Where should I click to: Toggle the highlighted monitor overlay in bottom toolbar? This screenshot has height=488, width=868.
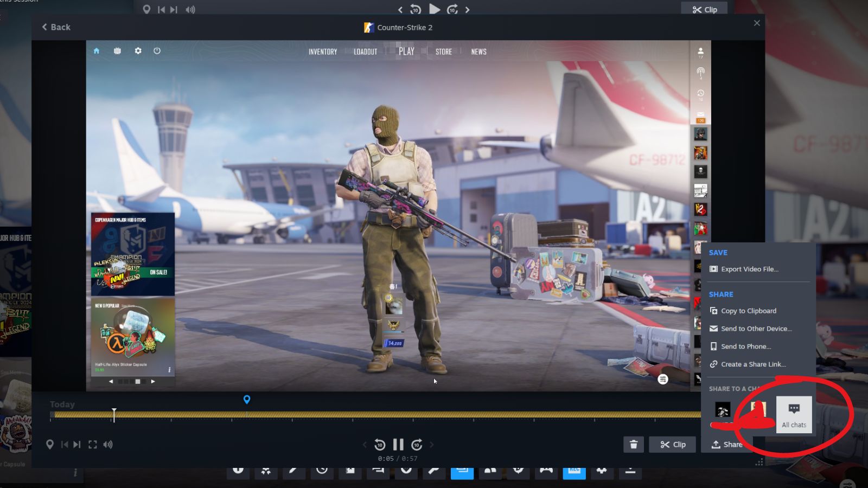pyautogui.click(x=462, y=471)
